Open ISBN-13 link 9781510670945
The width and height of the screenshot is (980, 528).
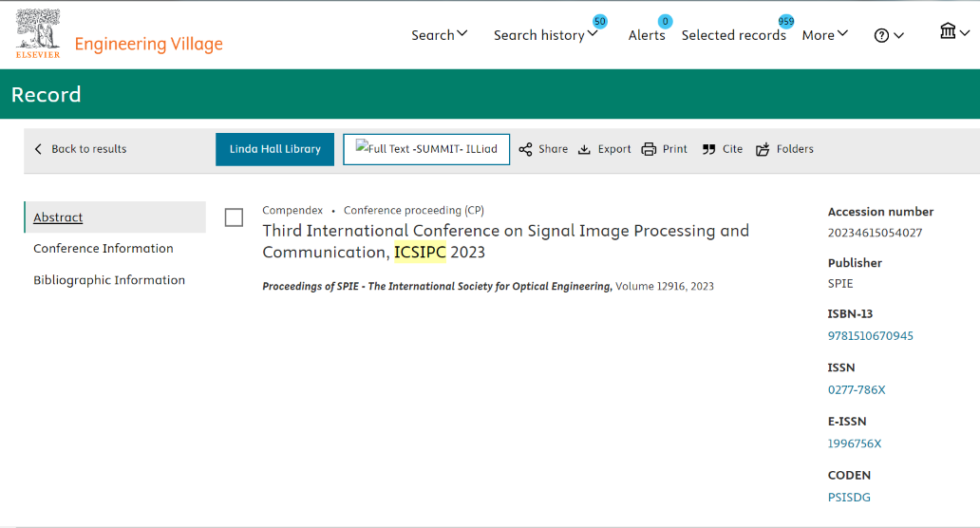pos(870,335)
